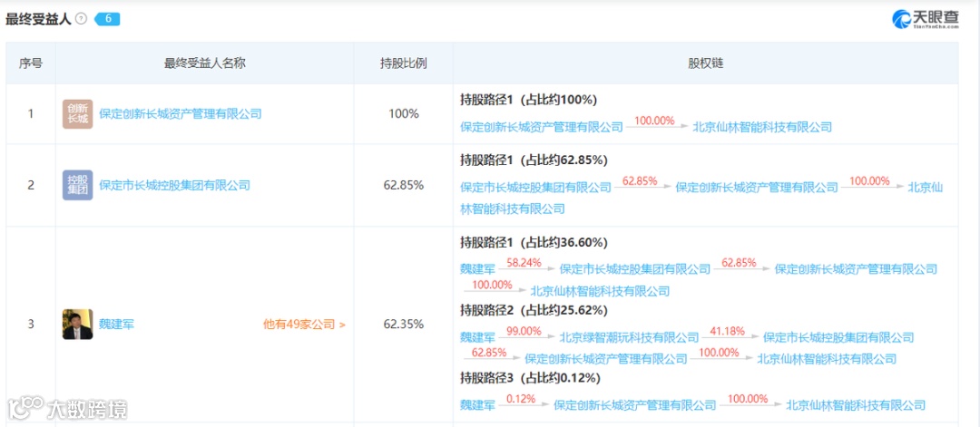
Task: Click the 62.85% arrow label in row 2 chain
Action: tap(640, 181)
